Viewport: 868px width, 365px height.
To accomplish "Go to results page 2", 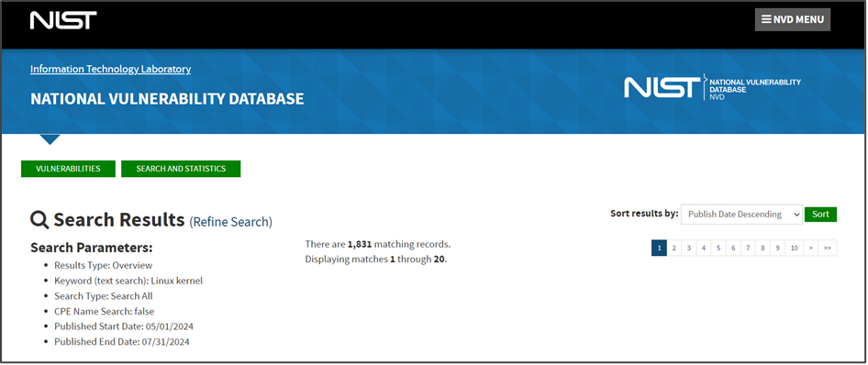I will click(673, 249).
